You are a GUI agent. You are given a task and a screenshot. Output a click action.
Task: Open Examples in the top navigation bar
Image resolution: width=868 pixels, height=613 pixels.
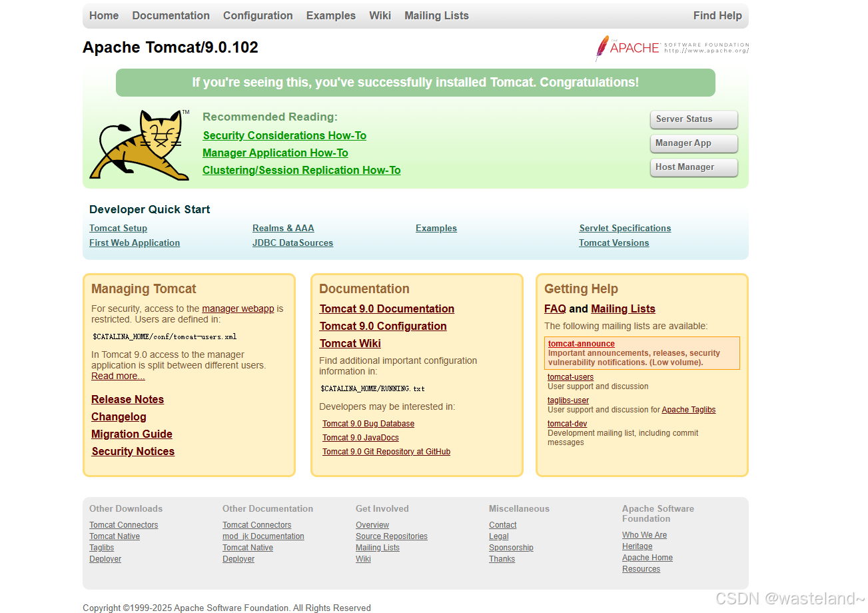tap(331, 15)
